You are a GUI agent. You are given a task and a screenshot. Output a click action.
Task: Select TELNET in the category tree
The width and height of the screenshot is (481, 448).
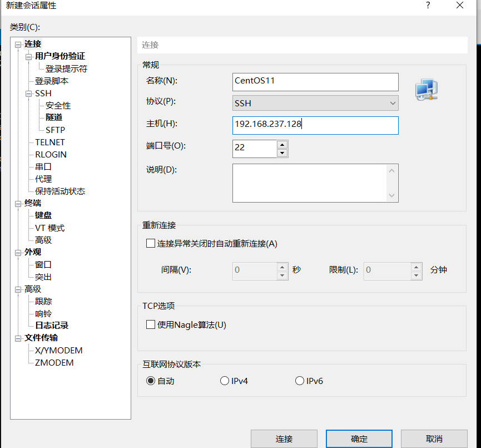click(49, 142)
